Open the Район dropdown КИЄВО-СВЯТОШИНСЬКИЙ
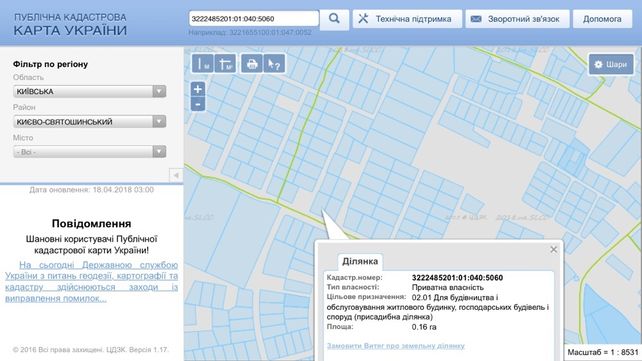The height and width of the screenshot is (361, 642). [x=89, y=122]
